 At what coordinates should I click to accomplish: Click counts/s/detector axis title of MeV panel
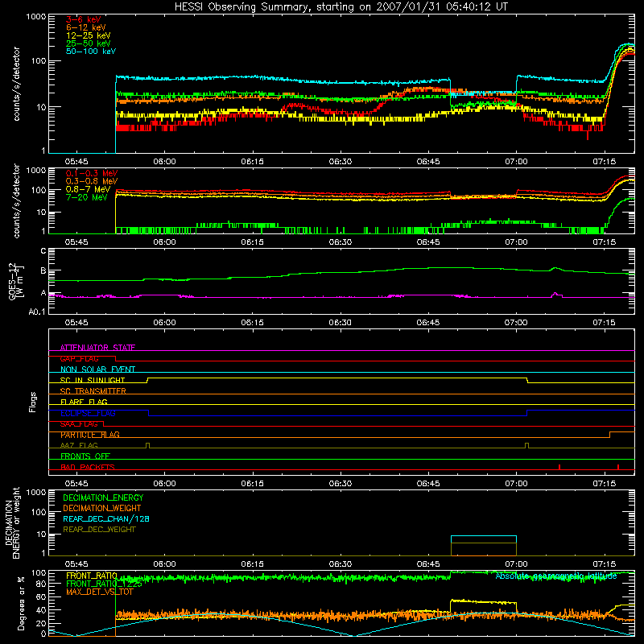[x=16, y=200]
